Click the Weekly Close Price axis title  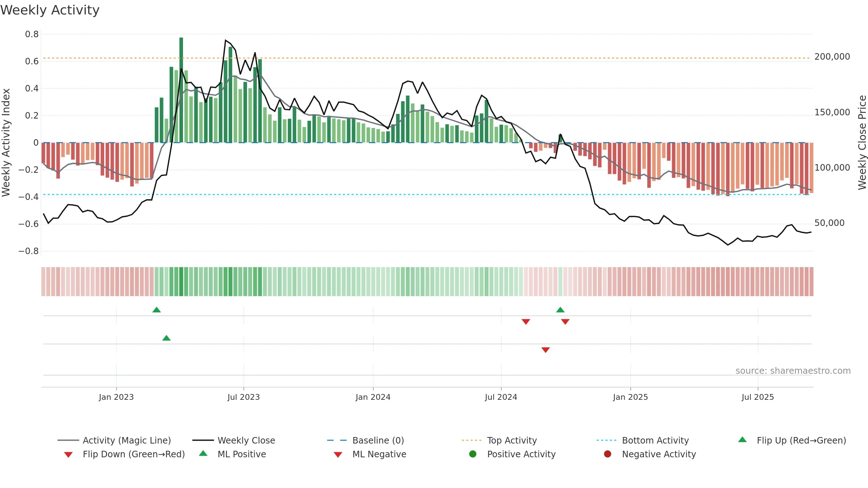click(862, 142)
